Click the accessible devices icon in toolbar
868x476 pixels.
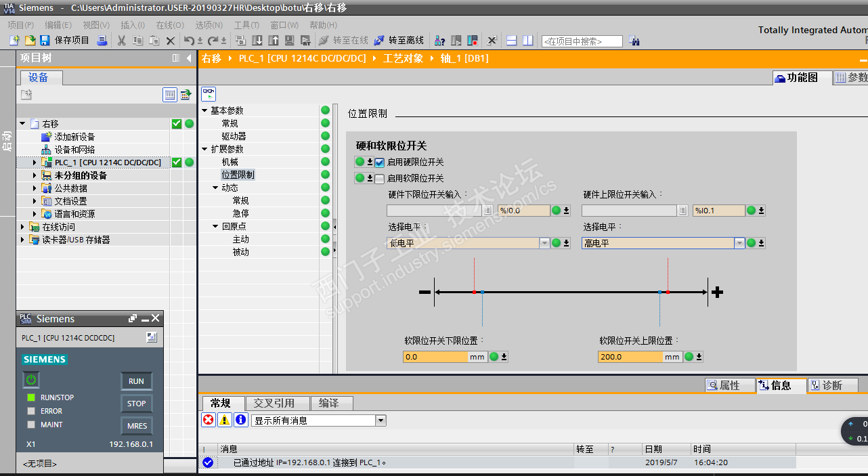point(440,41)
